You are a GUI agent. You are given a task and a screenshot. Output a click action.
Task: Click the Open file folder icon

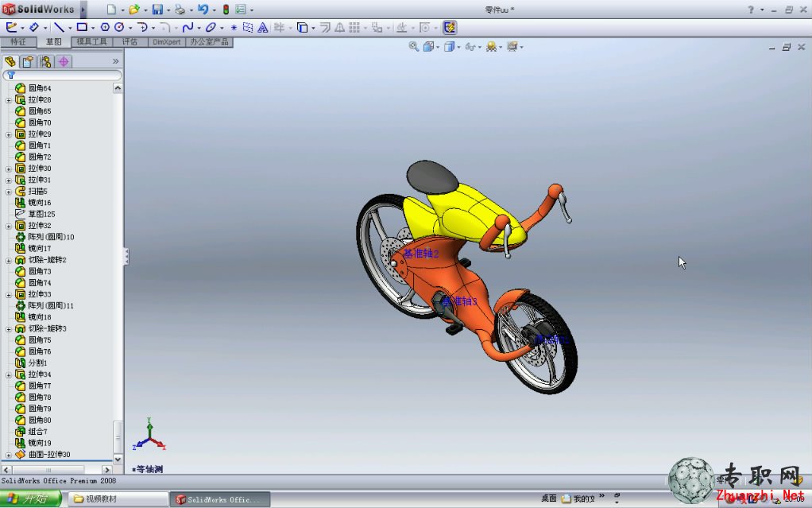[x=134, y=10]
